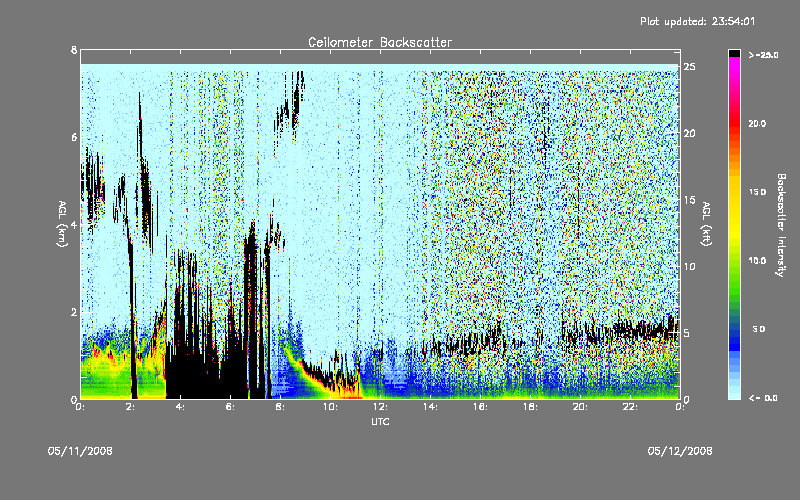Click the '8:' hour tick on UTC axis
This screenshot has width=800, height=500.
(280, 407)
